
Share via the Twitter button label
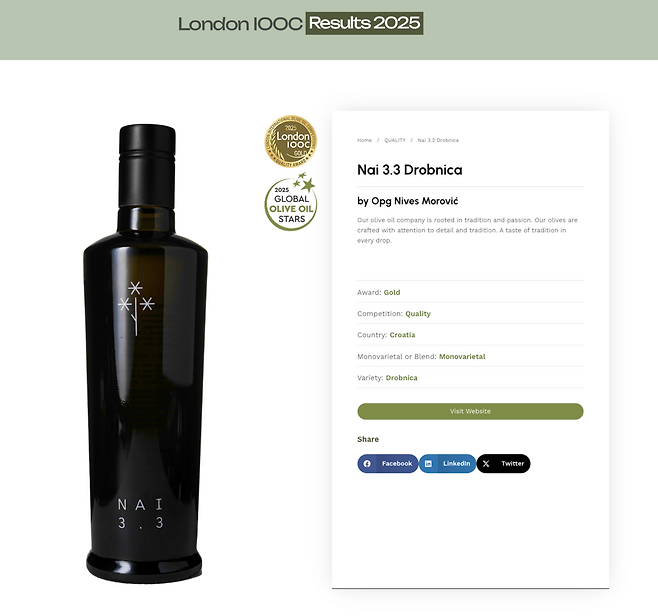click(513, 464)
